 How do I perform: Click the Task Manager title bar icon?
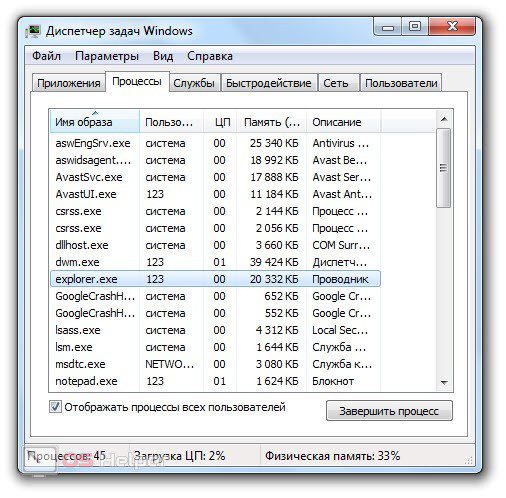tap(33, 31)
